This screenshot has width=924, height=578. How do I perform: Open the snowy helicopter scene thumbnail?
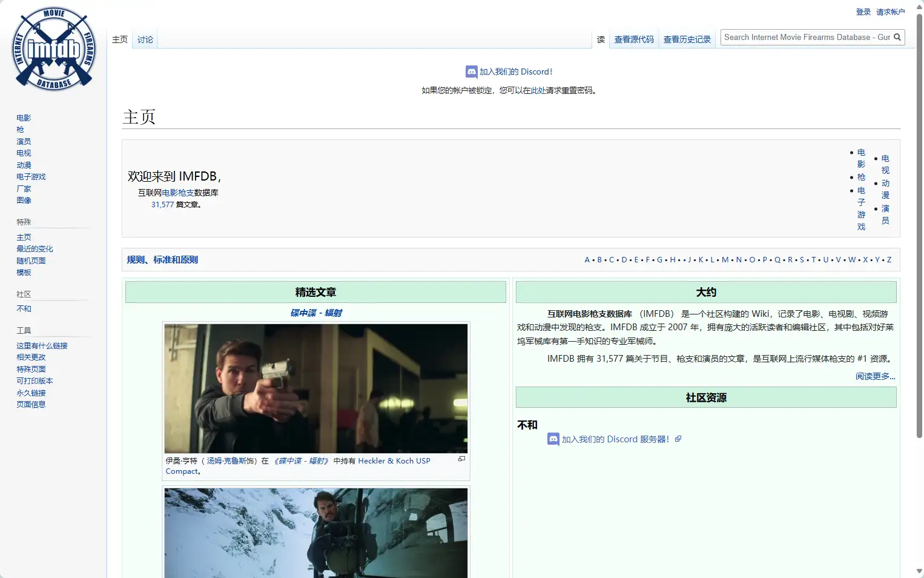(x=316, y=533)
